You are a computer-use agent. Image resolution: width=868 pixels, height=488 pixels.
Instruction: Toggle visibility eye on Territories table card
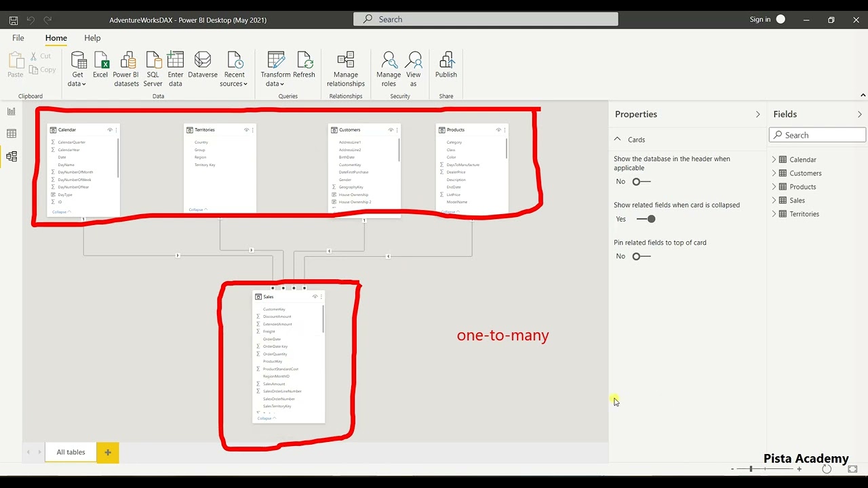(247, 130)
